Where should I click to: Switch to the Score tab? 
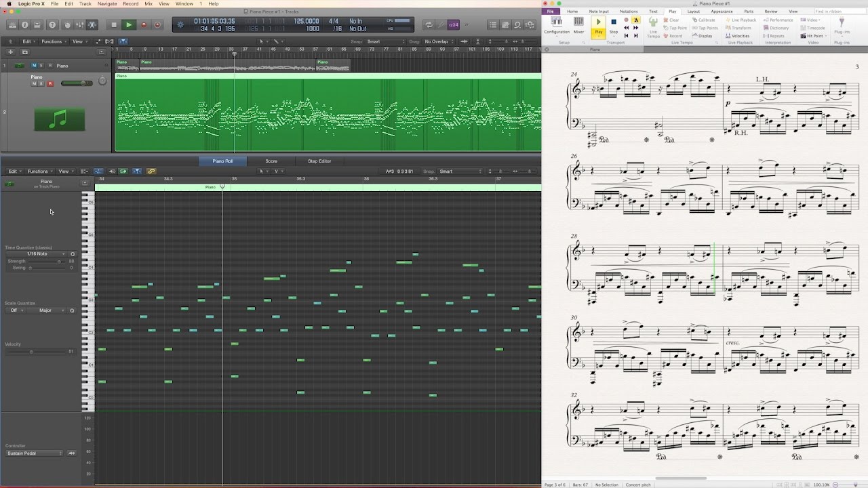click(271, 161)
